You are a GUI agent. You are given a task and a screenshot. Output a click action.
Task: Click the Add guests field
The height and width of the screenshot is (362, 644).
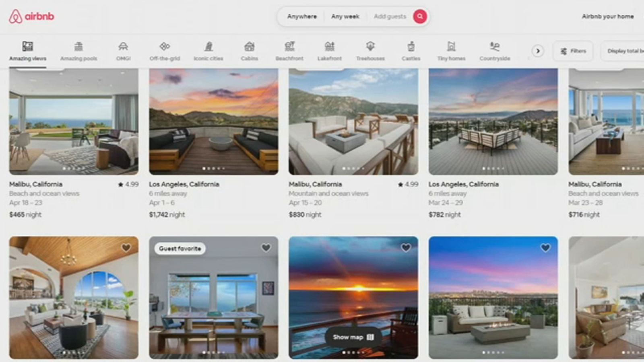(390, 16)
